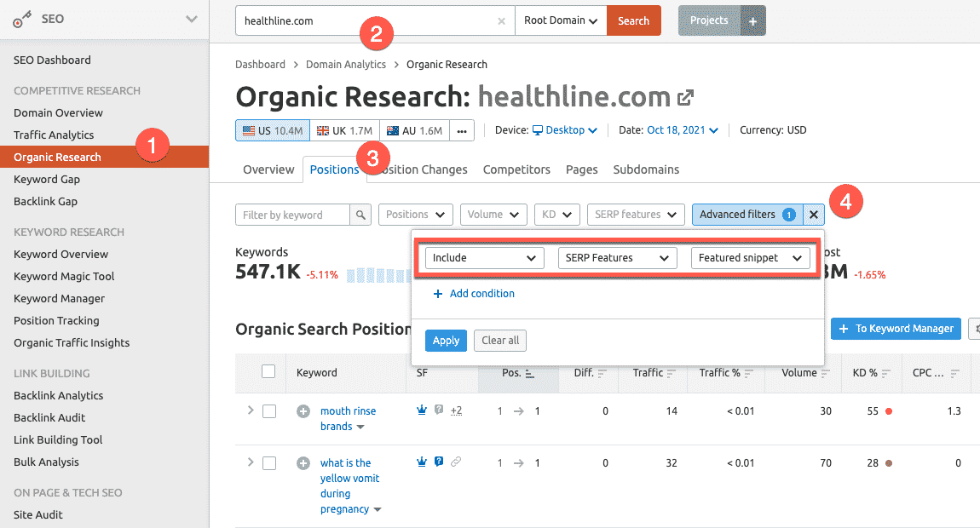Switch to the Competitors tab
The height and width of the screenshot is (528, 980).
click(x=516, y=169)
